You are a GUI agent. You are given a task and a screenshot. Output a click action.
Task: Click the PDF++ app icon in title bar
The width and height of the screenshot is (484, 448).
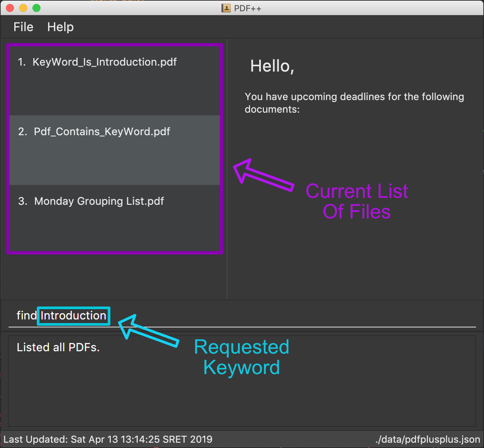(226, 8)
